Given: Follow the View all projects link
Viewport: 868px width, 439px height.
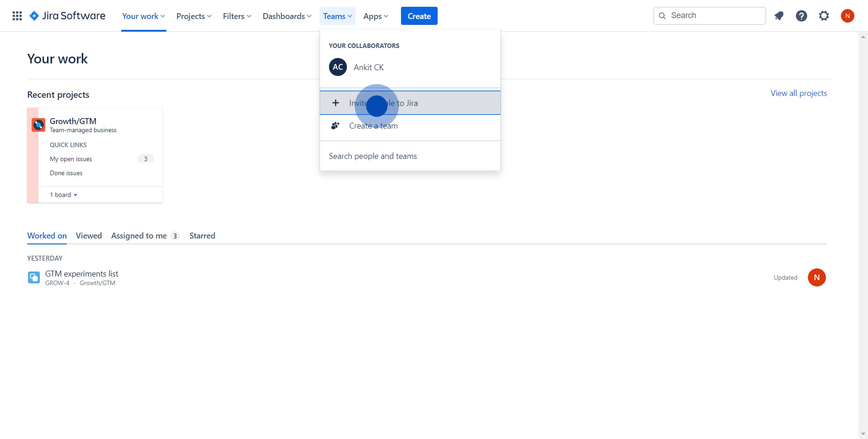Looking at the screenshot, I should pos(798,93).
